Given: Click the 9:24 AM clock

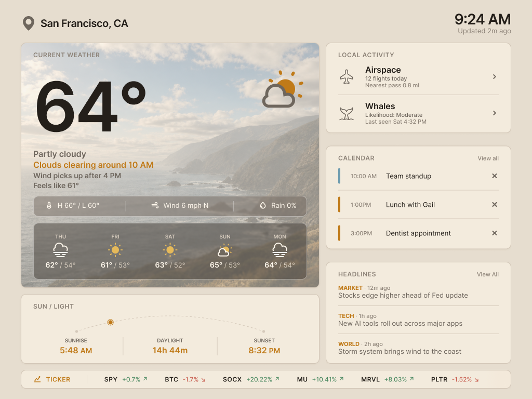Looking at the screenshot, I should (483, 19).
